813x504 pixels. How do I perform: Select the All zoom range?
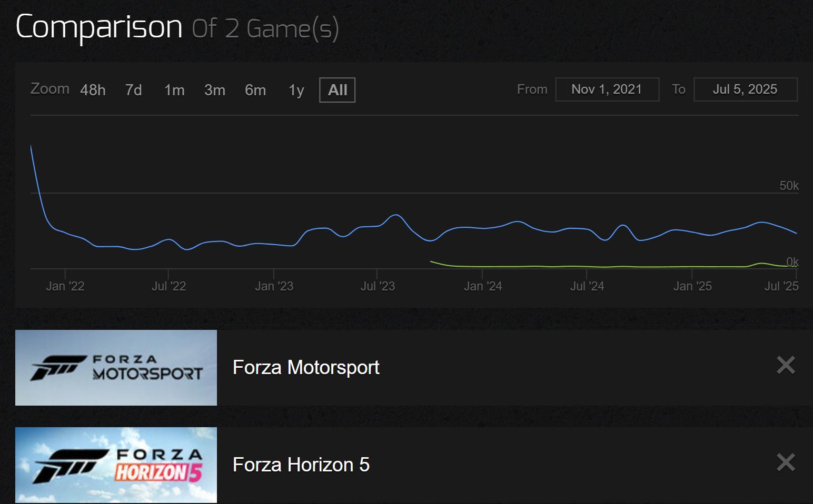click(x=338, y=90)
